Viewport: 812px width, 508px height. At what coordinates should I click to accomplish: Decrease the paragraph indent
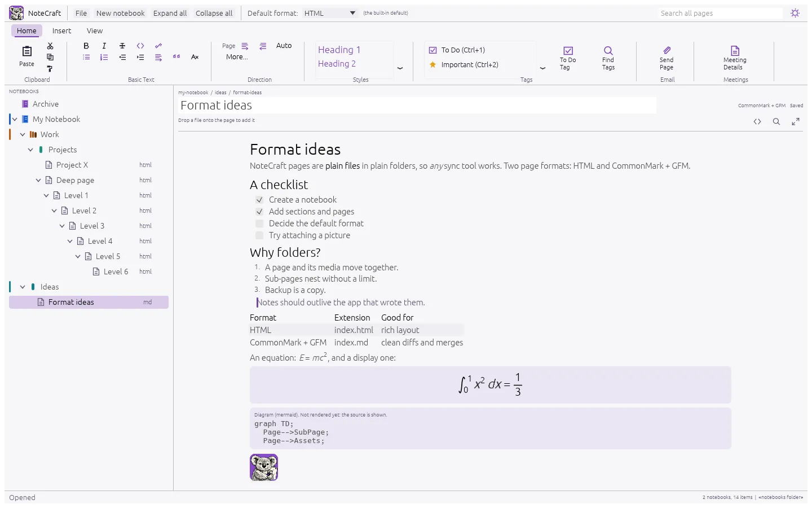(122, 57)
